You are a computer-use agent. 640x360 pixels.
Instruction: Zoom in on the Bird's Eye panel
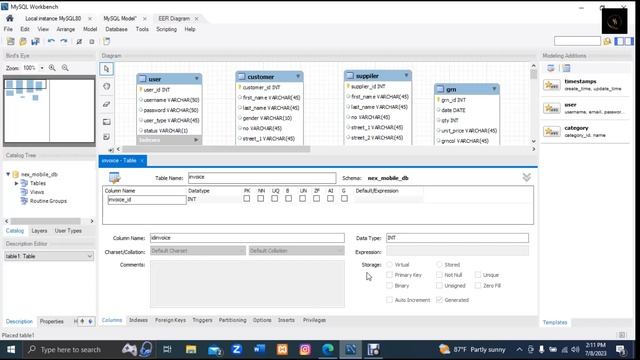(x=52, y=68)
